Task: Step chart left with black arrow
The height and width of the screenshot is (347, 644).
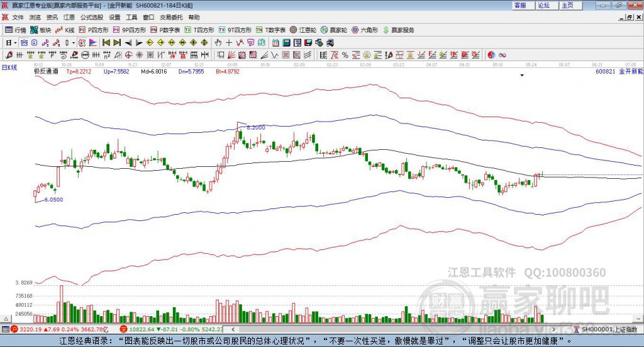Action: [x=128, y=43]
